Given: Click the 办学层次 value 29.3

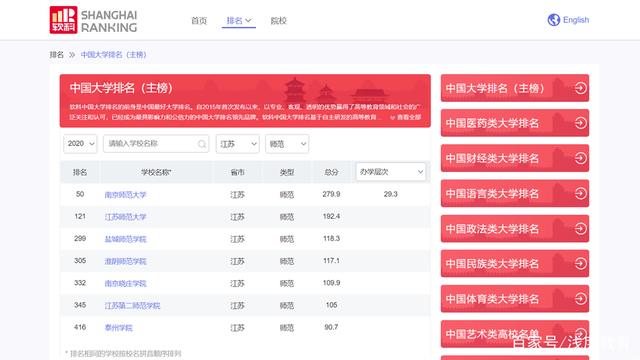Looking at the screenshot, I should [x=391, y=194].
